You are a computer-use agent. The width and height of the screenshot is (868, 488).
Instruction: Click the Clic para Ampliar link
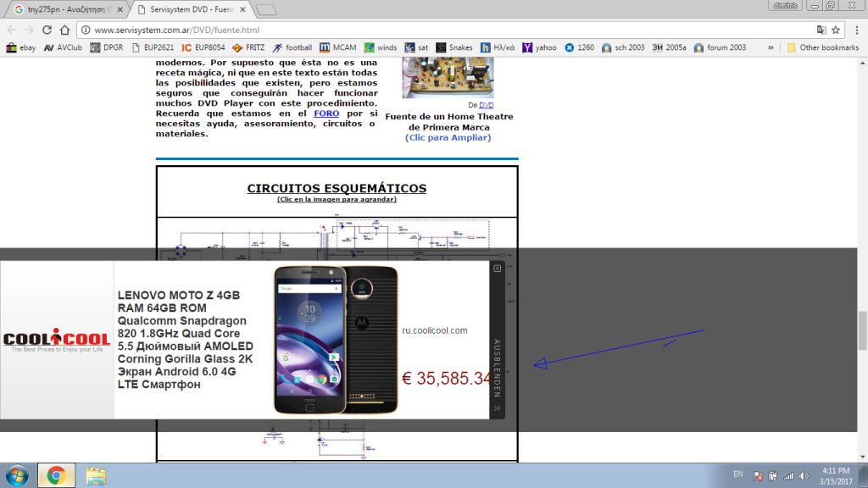pos(448,138)
